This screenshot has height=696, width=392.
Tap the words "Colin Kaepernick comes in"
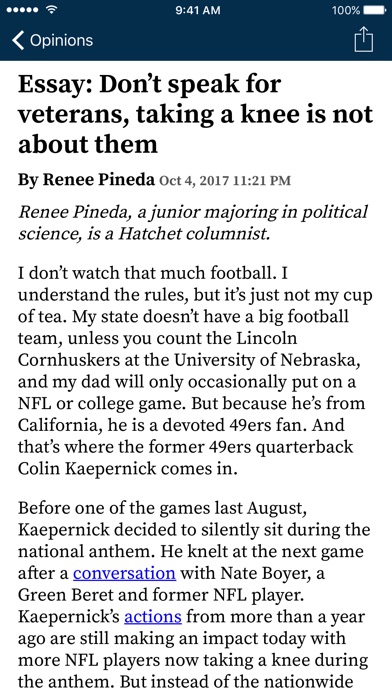pyautogui.click(x=127, y=469)
